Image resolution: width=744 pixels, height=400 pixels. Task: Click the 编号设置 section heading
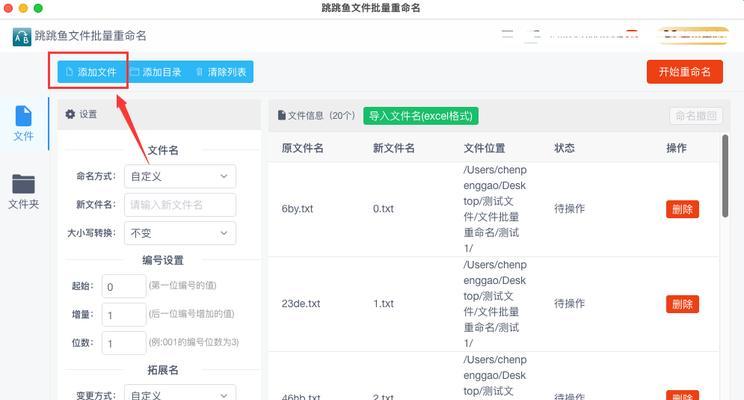coord(163,260)
